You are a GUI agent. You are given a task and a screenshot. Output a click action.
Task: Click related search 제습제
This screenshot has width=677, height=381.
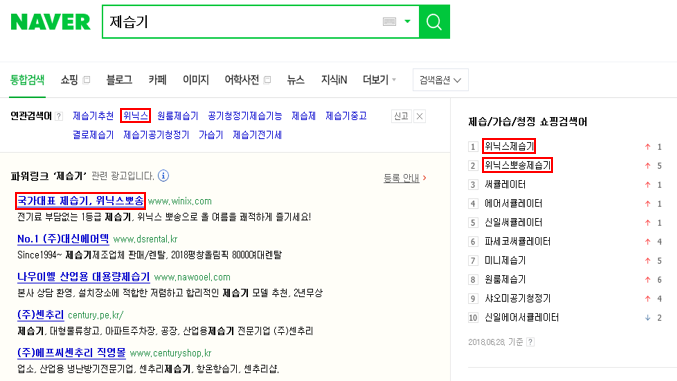(304, 116)
